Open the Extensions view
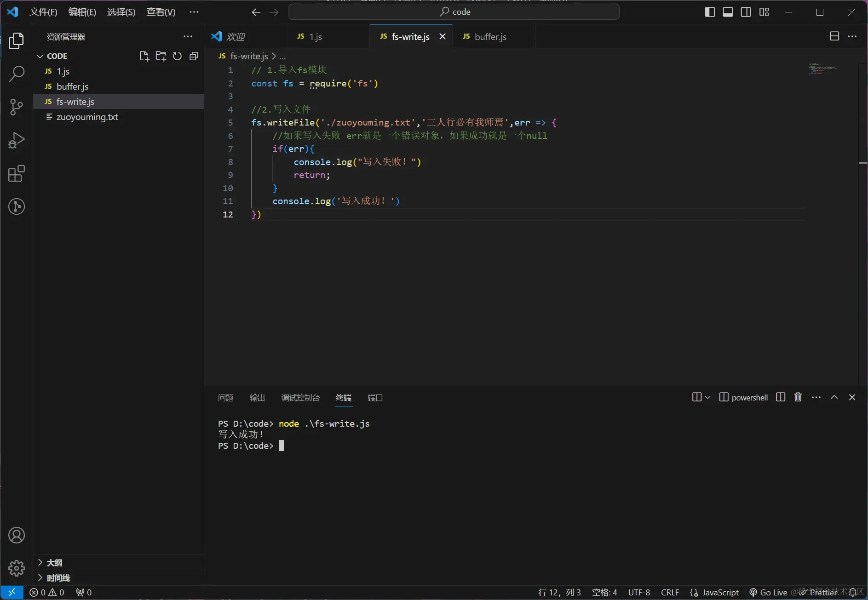The height and width of the screenshot is (600, 868). [x=17, y=173]
